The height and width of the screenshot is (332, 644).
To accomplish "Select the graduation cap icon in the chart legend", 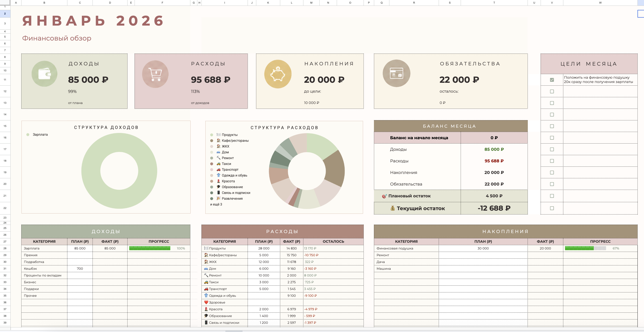I will pyautogui.click(x=219, y=187).
